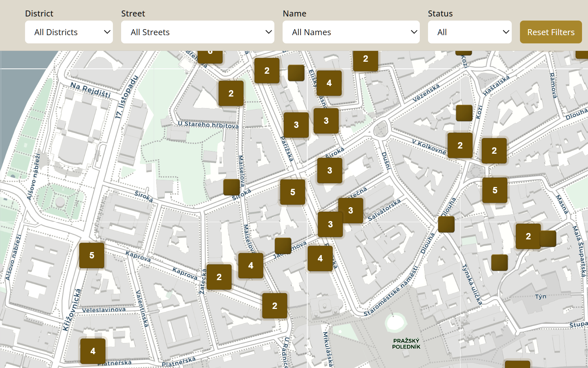Open the District filter dropdown
The image size is (588, 368).
pyautogui.click(x=69, y=32)
